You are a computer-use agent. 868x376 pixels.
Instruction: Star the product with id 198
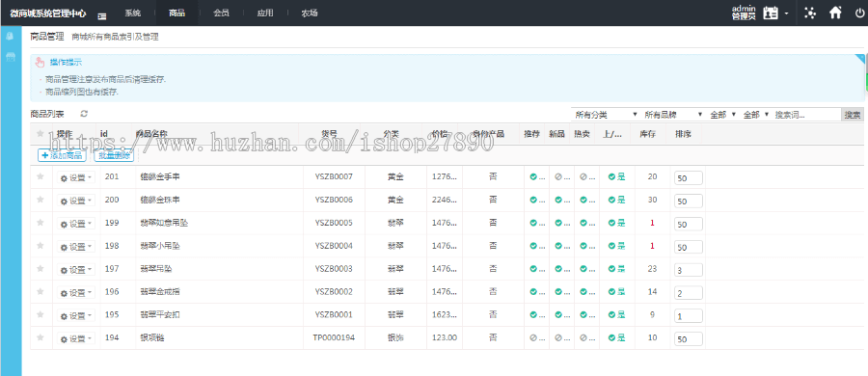coord(40,245)
